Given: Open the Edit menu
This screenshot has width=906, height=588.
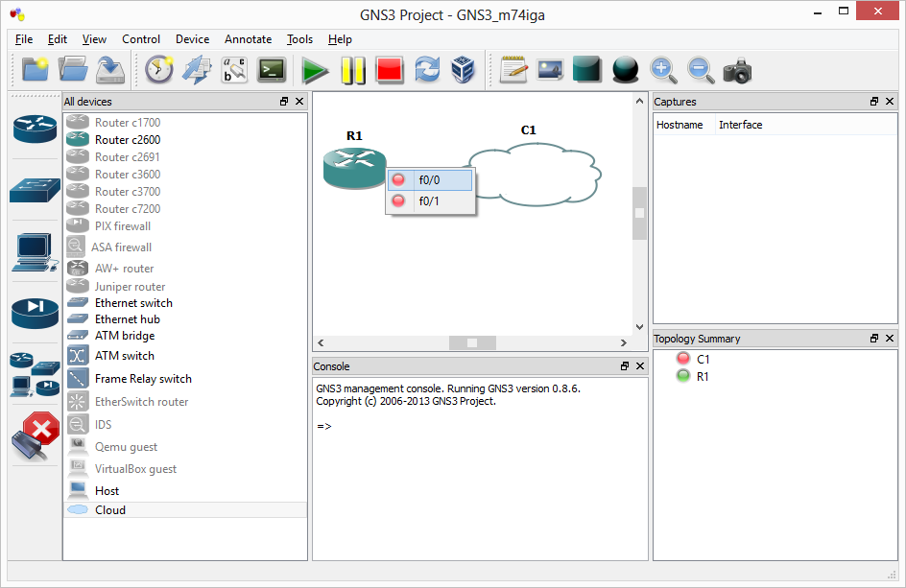Looking at the screenshot, I should 58,39.
